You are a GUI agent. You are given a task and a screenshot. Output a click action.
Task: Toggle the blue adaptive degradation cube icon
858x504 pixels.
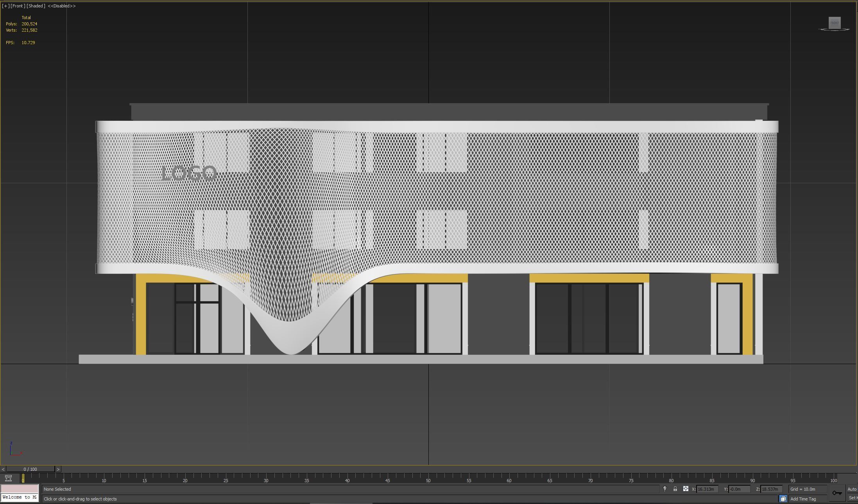point(783,499)
